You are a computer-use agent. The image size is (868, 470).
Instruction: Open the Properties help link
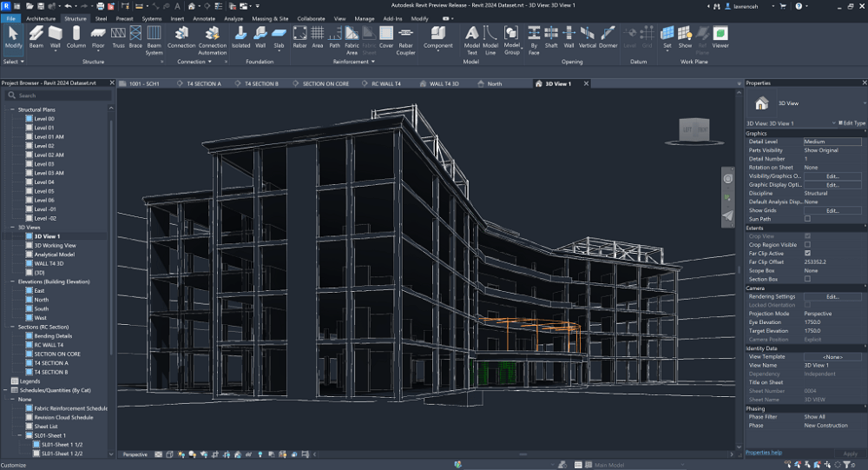(764, 453)
